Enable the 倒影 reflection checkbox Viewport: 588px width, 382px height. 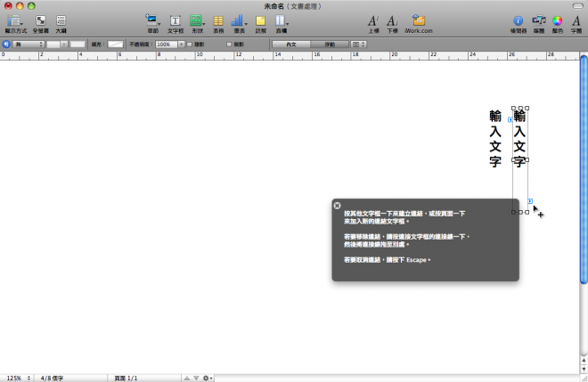coord(229,44)
